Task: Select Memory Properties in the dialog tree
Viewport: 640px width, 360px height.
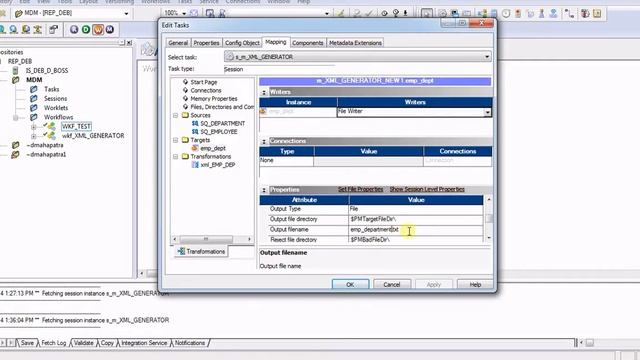Action: [214, 99]
